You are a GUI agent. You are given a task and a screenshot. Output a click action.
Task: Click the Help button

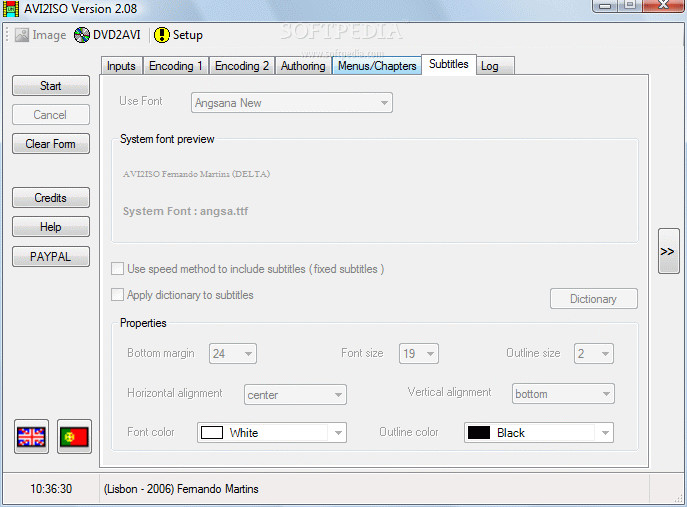tap(51, 227)
